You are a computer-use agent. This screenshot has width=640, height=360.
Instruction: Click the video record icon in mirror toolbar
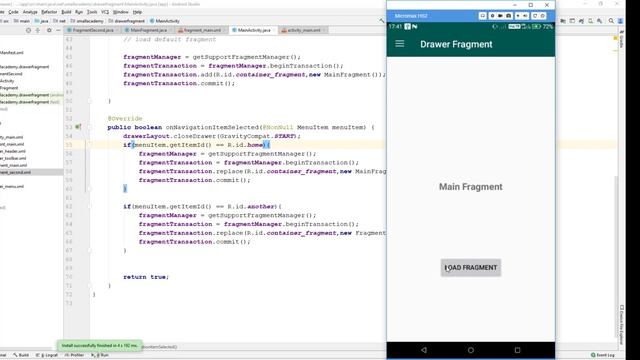pyautogui.click(x=500, y=16)
